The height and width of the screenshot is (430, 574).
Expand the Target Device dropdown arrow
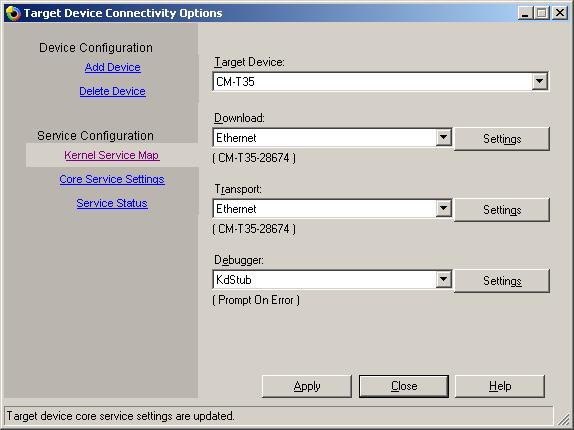pyautogui.click(x=540, y=81)
